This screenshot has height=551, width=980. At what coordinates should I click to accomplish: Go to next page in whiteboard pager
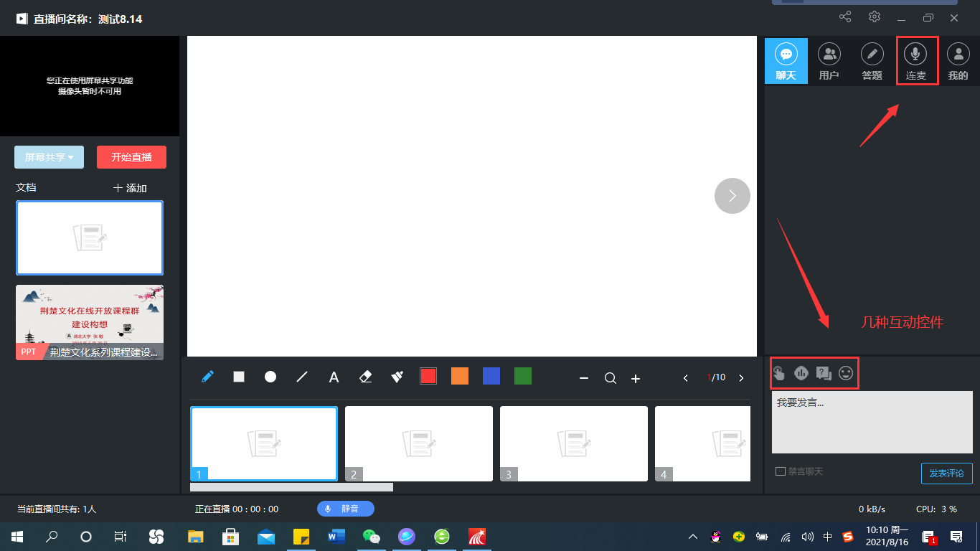(x=741, y=378)
